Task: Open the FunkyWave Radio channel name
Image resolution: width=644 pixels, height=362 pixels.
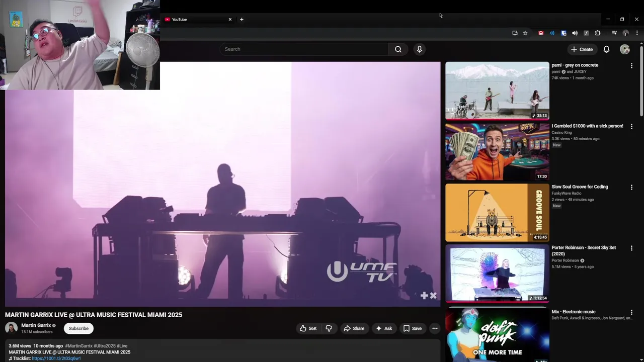Action: tap(566, 194)
